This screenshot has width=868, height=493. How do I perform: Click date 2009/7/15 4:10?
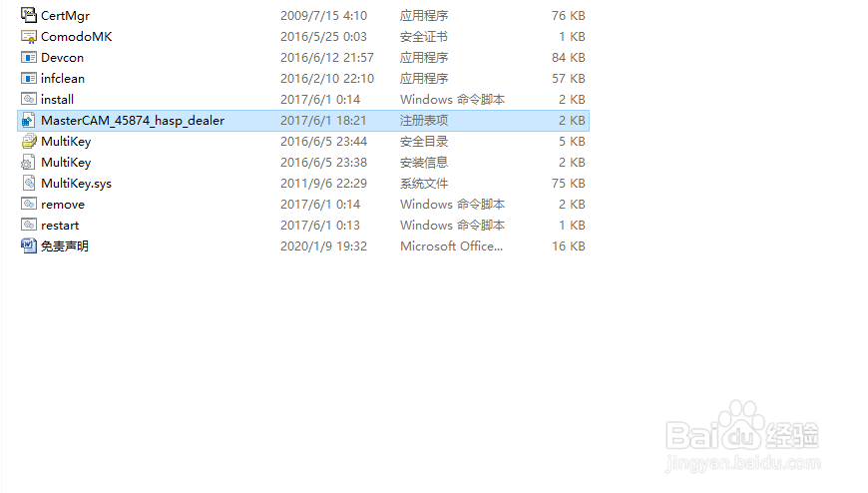point(323,16)
